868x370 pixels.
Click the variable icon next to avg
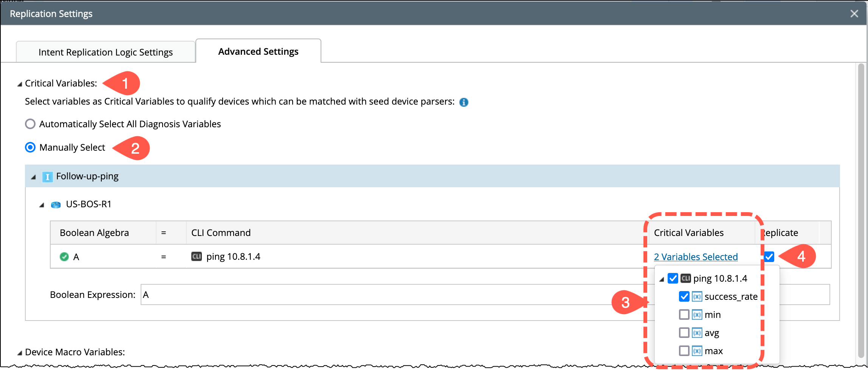point(697,333)
